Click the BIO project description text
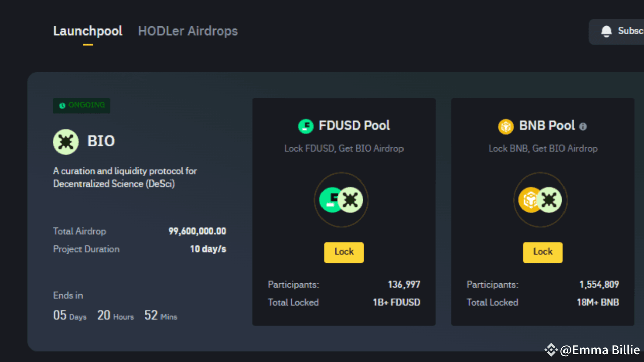The height and width of the screenshot is (362, 644). [125, 177]
